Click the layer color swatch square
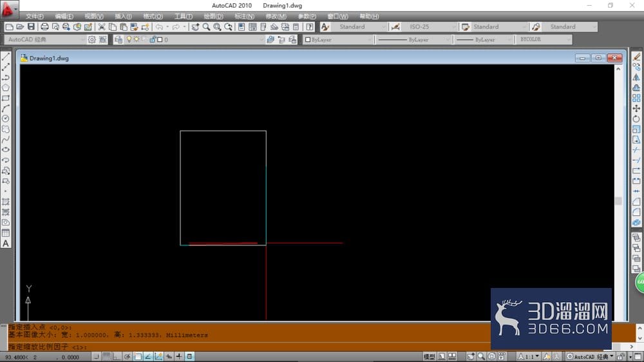Viewport: 644px width, 362px height. 160,39
